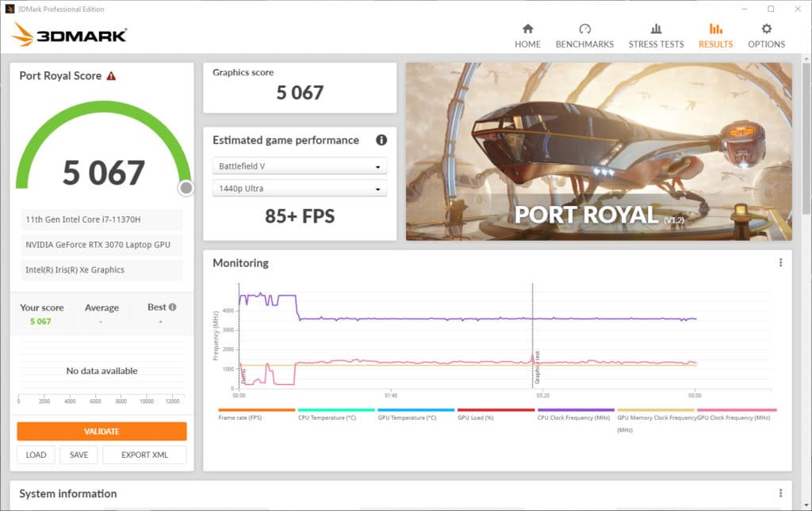The width and height of the screenshot is (812, 511).
Task: Open the System information three-dot menu
Action: pos(780,494)
